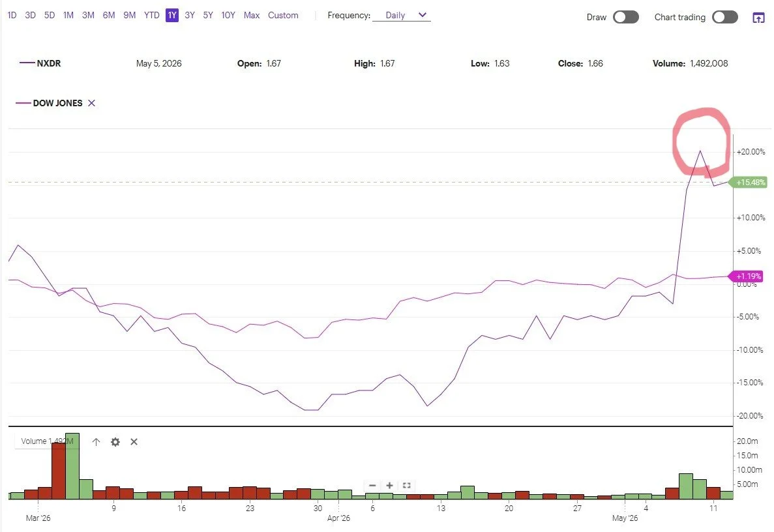This screenshot has width=774, height=532.
Task: Choose the 5D time range
Action: point(50,15)
